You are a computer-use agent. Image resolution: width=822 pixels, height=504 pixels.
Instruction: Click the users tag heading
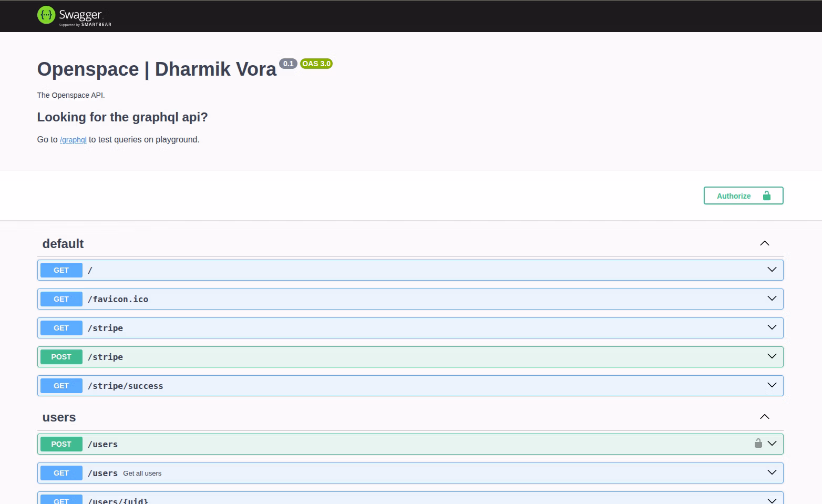click(x=59, y=417)
